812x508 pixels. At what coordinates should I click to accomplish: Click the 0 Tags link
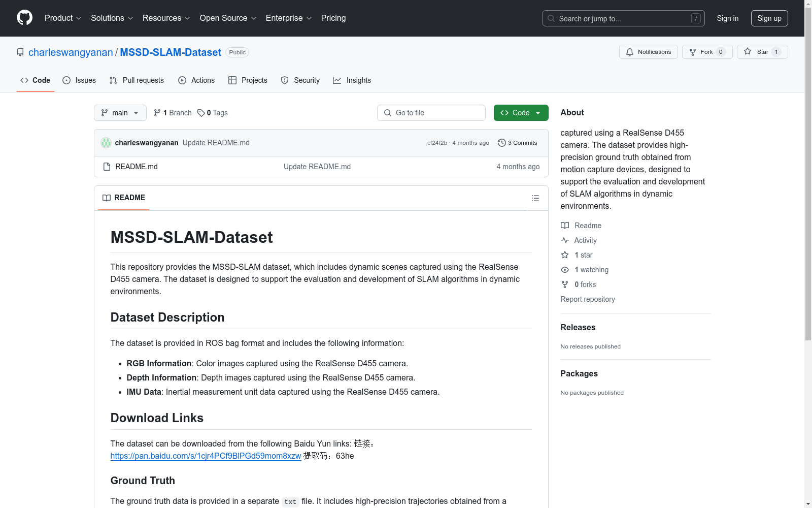pos(213,113)
